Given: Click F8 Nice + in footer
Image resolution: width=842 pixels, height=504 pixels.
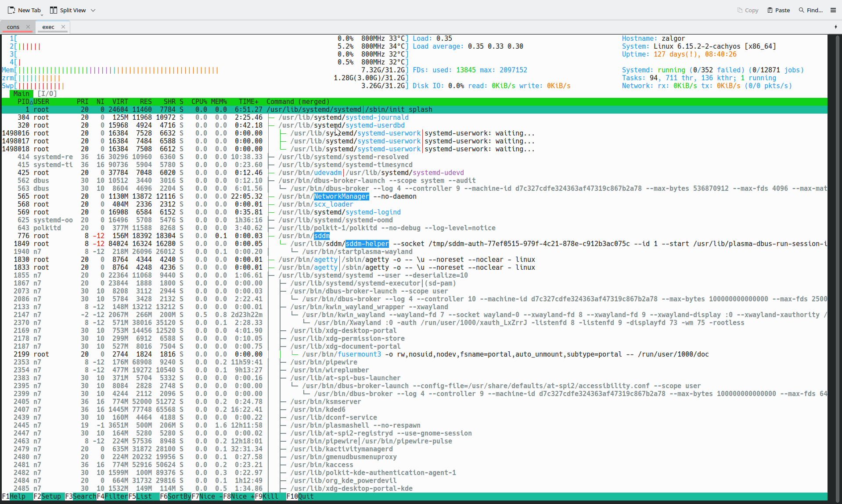Looking at the screenshot, I should pos(239,497).
